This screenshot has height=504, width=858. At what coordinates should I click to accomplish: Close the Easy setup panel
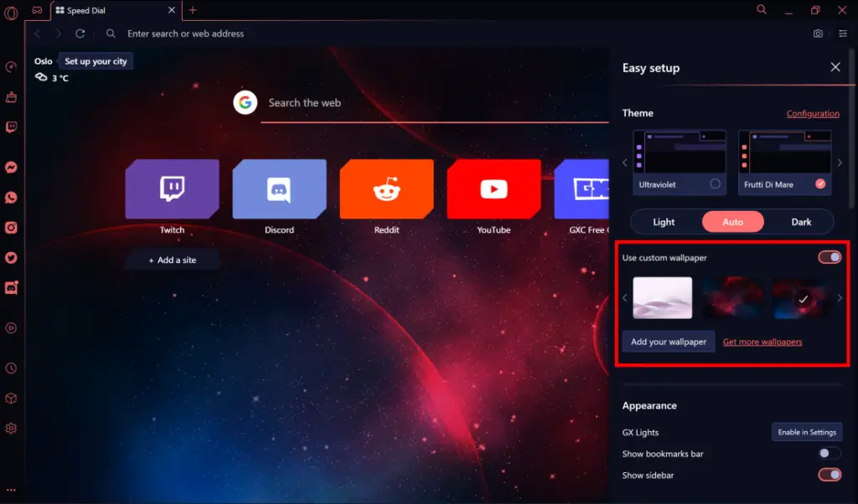[x=835, y=67]
